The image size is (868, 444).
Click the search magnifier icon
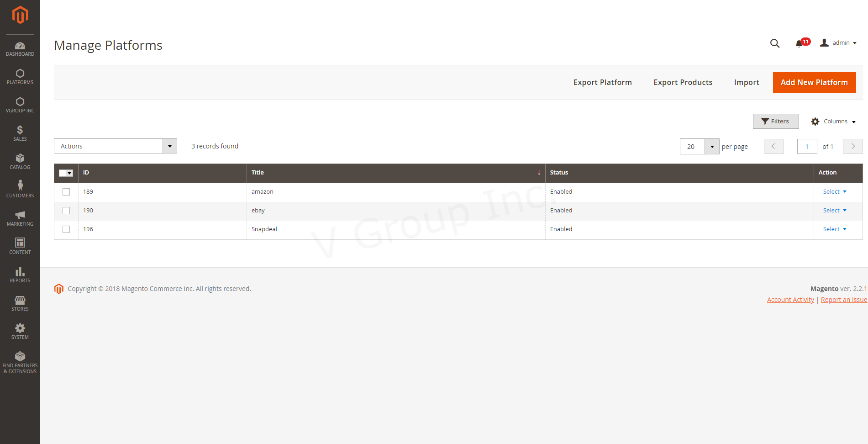tap(774, 43)
